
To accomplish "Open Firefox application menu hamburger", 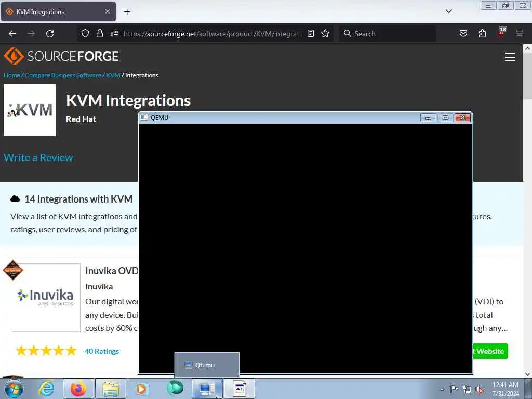I will pos(520,33).
